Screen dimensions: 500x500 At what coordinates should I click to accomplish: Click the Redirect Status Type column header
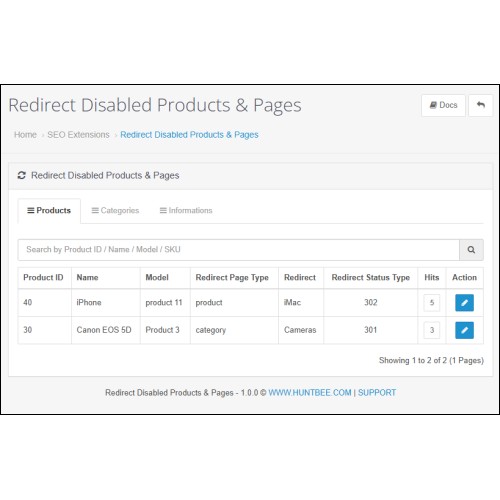point(371,277)
